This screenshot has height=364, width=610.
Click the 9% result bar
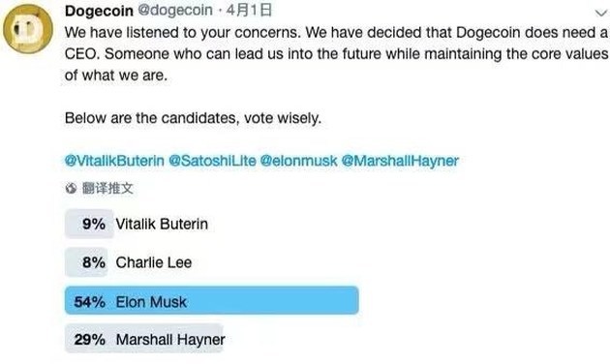(89, 224)
